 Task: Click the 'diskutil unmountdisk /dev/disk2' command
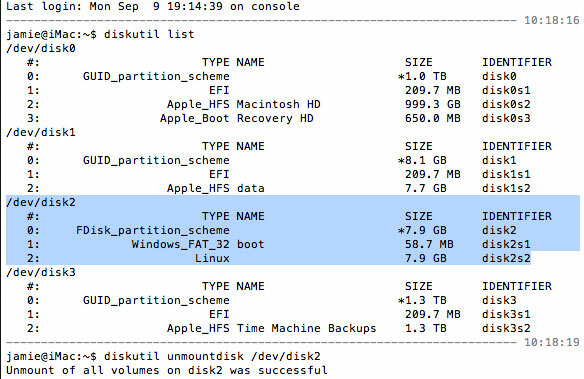(212, 356)
